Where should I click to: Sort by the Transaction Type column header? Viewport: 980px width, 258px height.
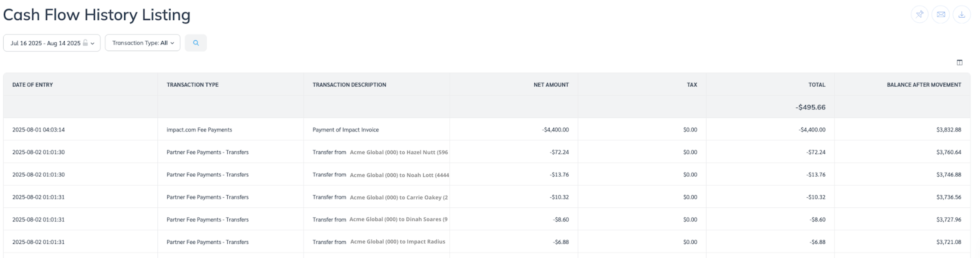pos(193,85)
